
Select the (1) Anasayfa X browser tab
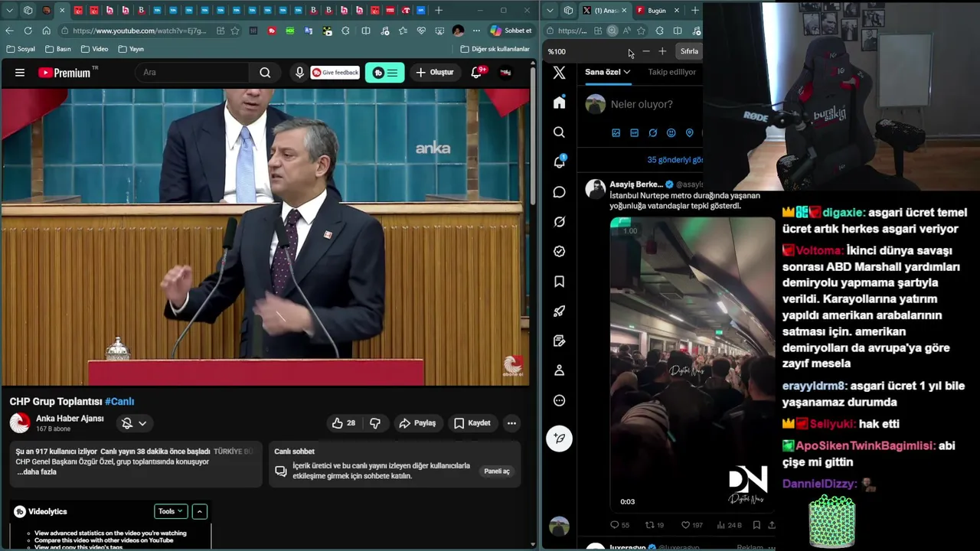click(x=604, y=10)
